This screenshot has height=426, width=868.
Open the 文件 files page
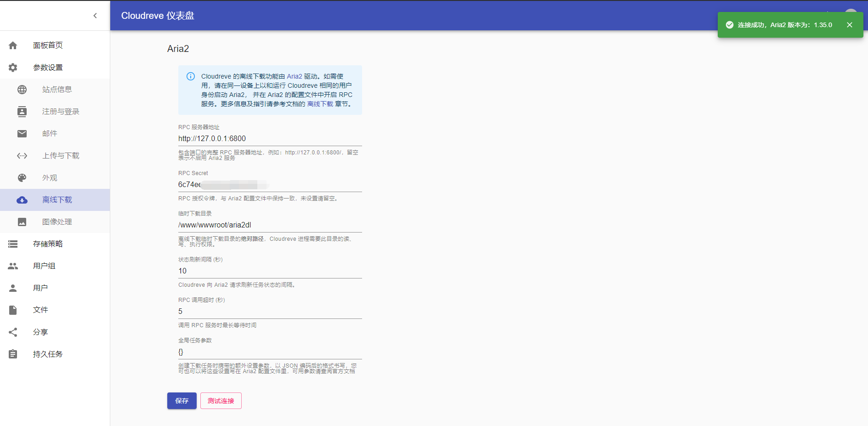click(x=55, y=310)
